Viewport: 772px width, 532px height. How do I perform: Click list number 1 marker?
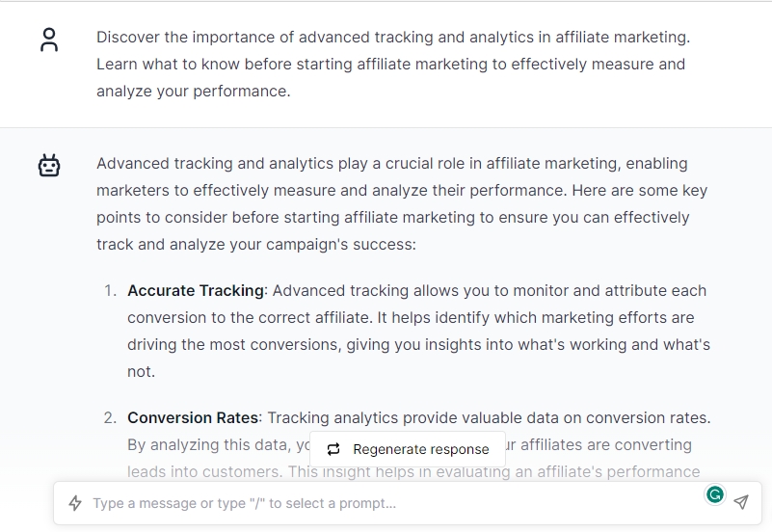(x=110, y=290)
